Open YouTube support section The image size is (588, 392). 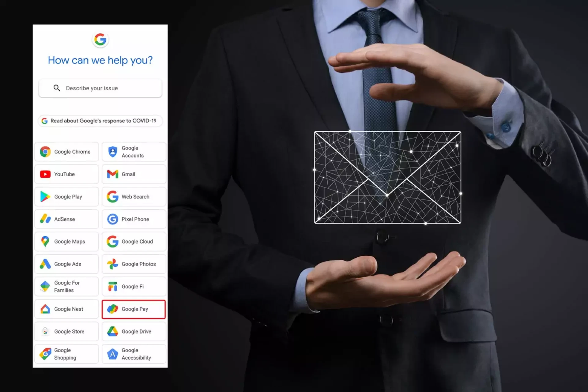tap(67, 174)
